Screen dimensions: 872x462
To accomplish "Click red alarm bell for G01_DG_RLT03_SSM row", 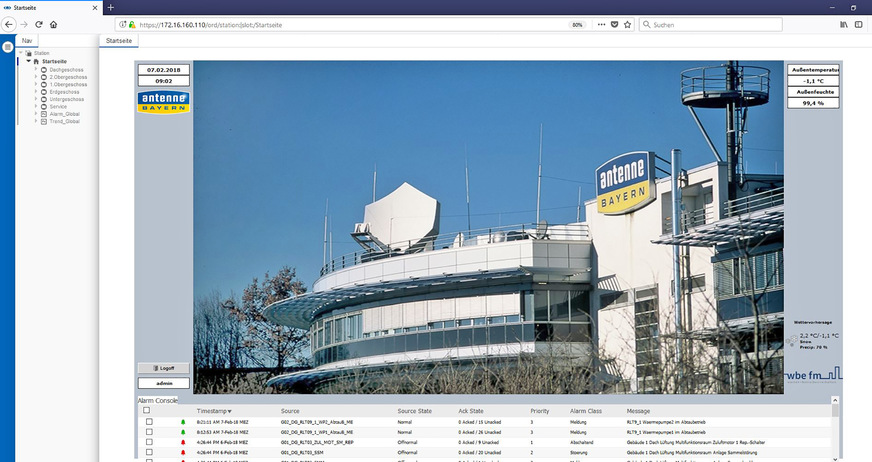I will point(183,453).
